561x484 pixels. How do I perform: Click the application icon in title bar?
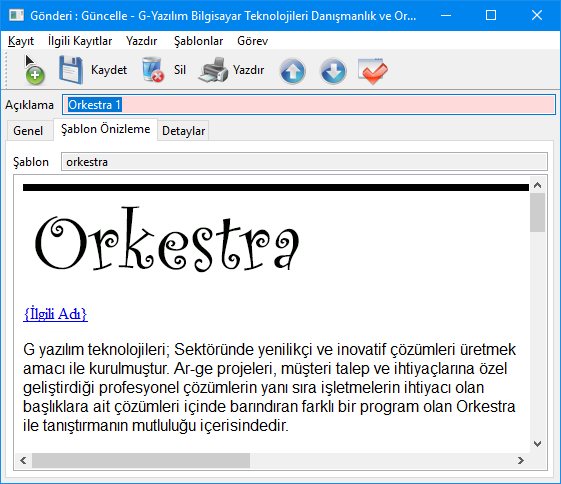(16, 15)
